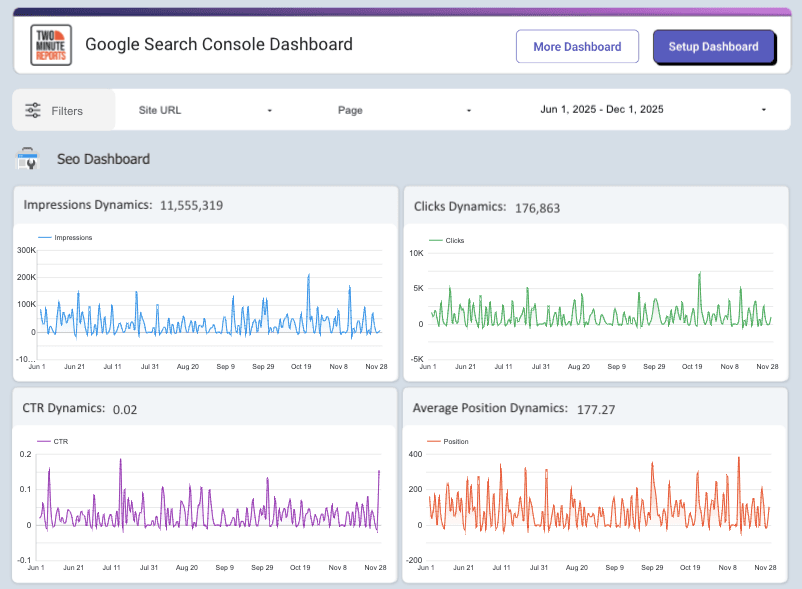Click the Seo Dashboard toolbox icon
The image size is (802, 589).
[29, 158]
